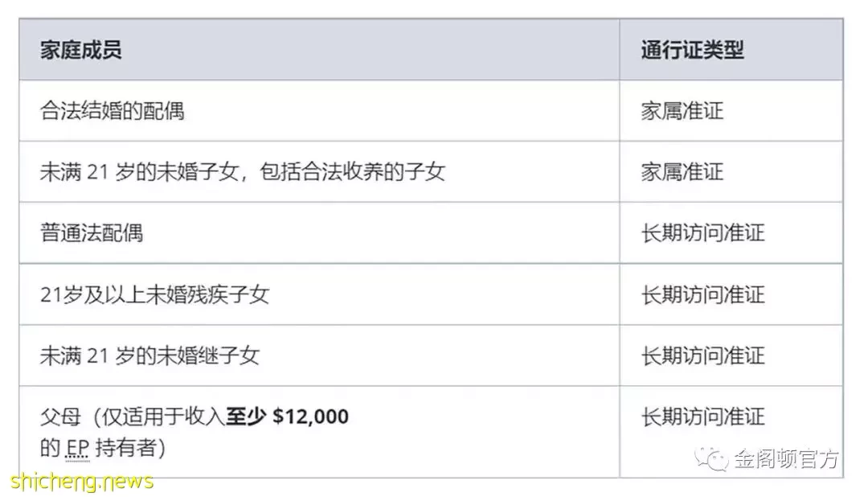Click the WeChat logo icon in watermark
The height and width of the screenshot is (497, 868).
click(711, 459)
